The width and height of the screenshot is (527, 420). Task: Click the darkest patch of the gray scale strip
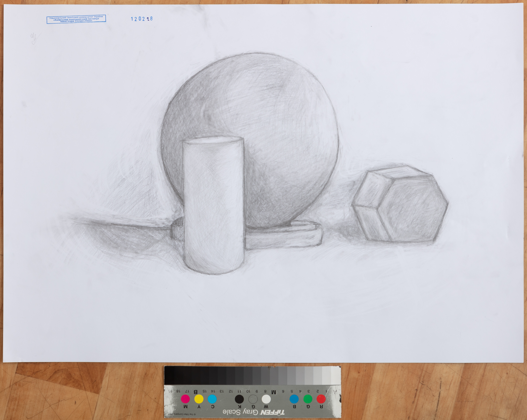(x=169, y=376)
